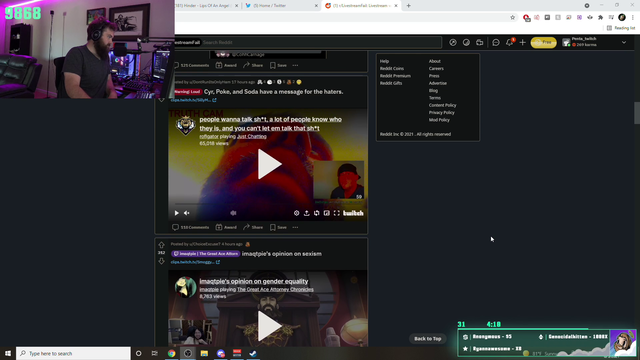
Task: Open more options on Cyr Poke Soda post
Action: pos(295,227)
